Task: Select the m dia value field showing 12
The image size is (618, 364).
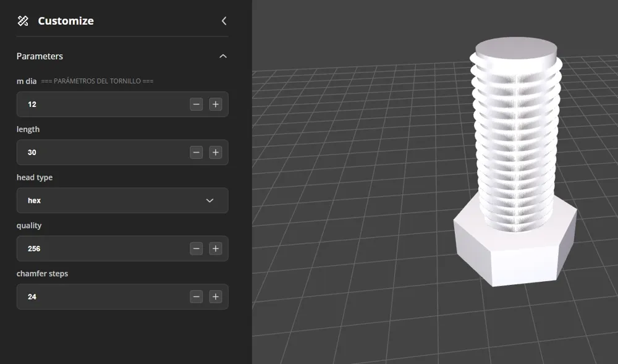Action: click(93, 104)
